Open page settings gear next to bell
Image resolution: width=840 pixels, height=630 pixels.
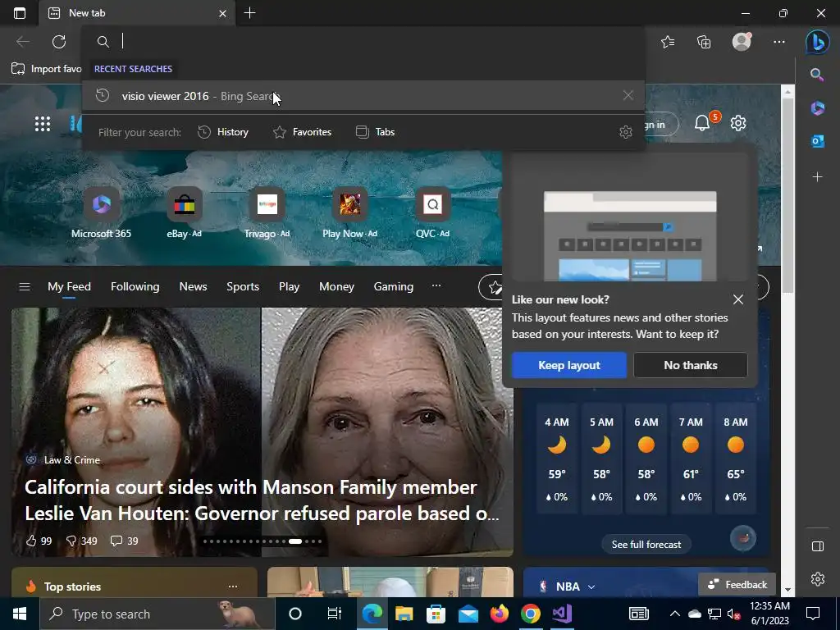[x=738, y=123]
